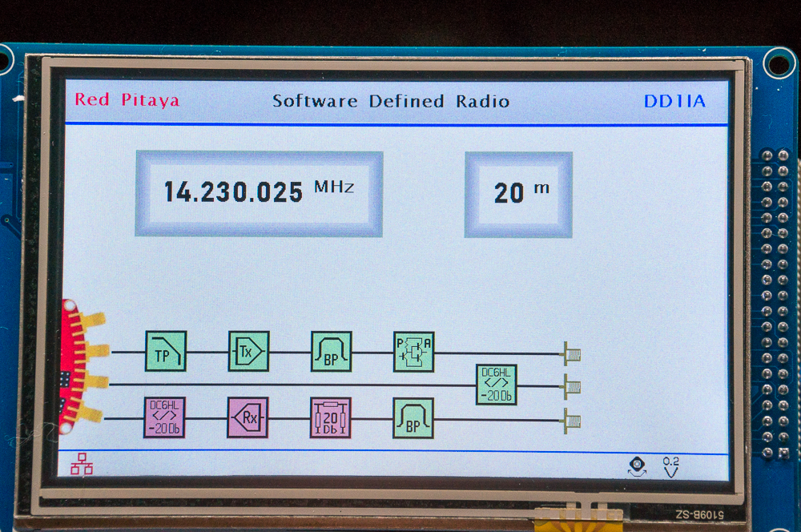This screenshot has width=801, height=532.
Task: Tap the Tx transmitter amplifier block
Action: point(249,351)
